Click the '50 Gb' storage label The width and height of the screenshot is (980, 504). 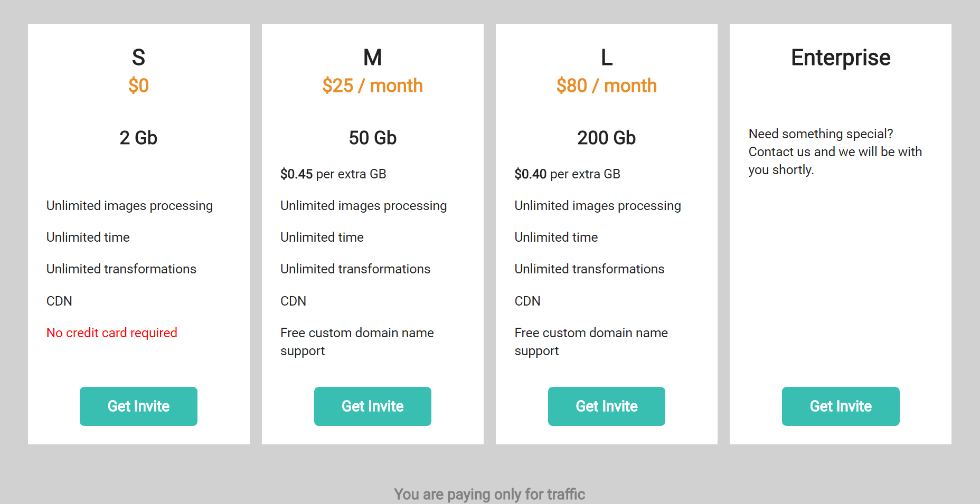pos(372,138)
